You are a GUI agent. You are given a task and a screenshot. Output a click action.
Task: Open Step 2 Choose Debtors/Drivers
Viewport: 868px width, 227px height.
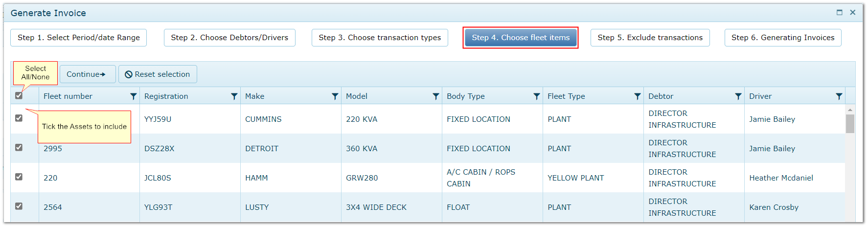tap(229, 38)
